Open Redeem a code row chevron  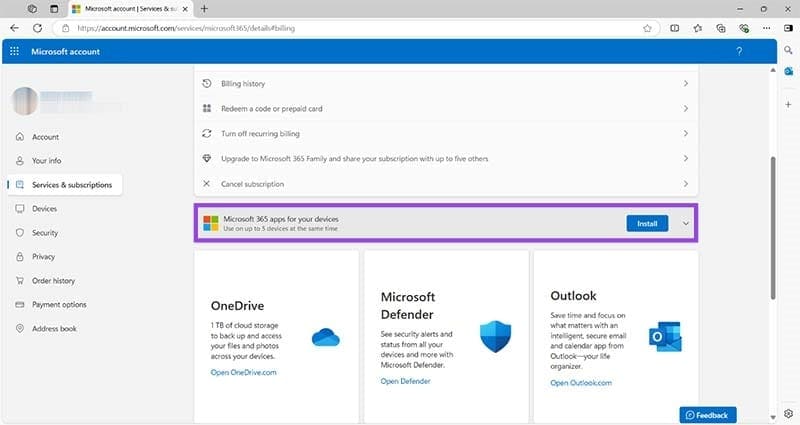(x=686, y=108)
